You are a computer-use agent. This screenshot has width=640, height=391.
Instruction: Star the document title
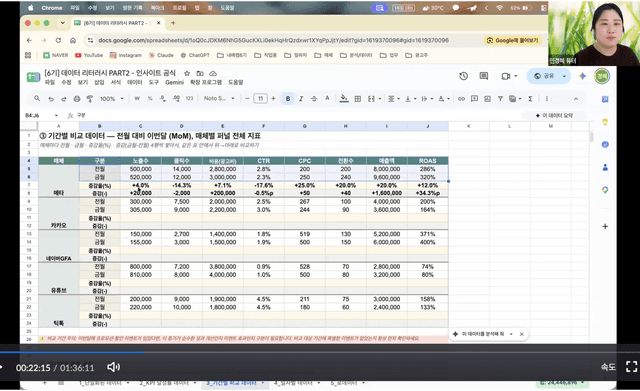187,73
